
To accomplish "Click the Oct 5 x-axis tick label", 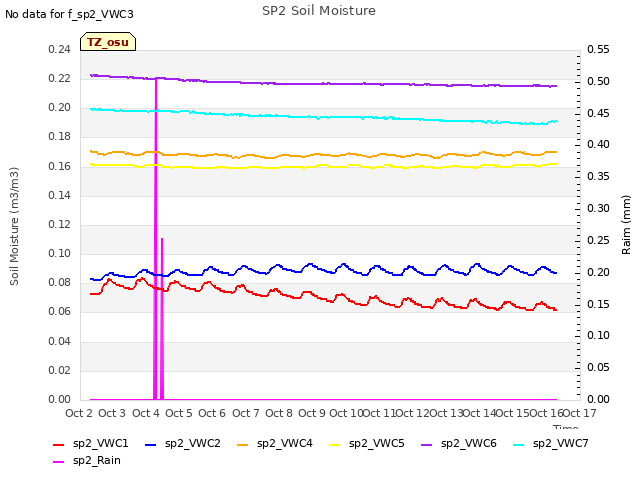I will 179,413.
